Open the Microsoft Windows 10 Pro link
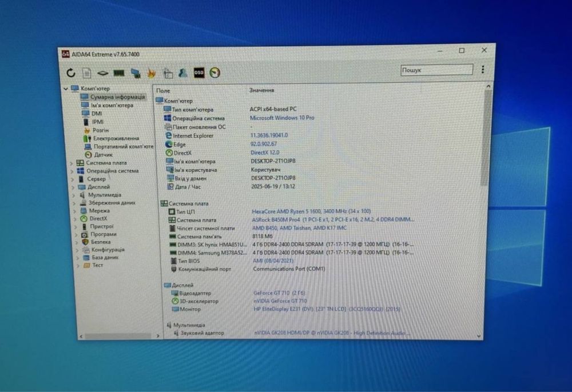The width and height of the screenshot is (572, 392). tap(282, 118)
